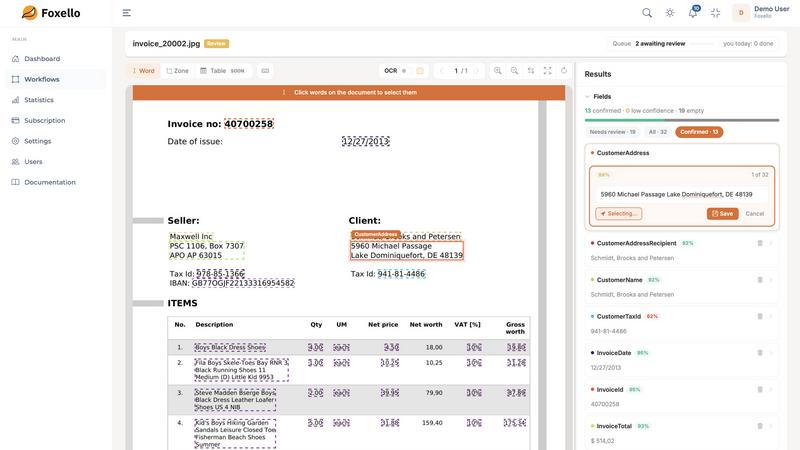Select seller Tax Id 978-85-1366
The image size is (800, 450).
220,274
